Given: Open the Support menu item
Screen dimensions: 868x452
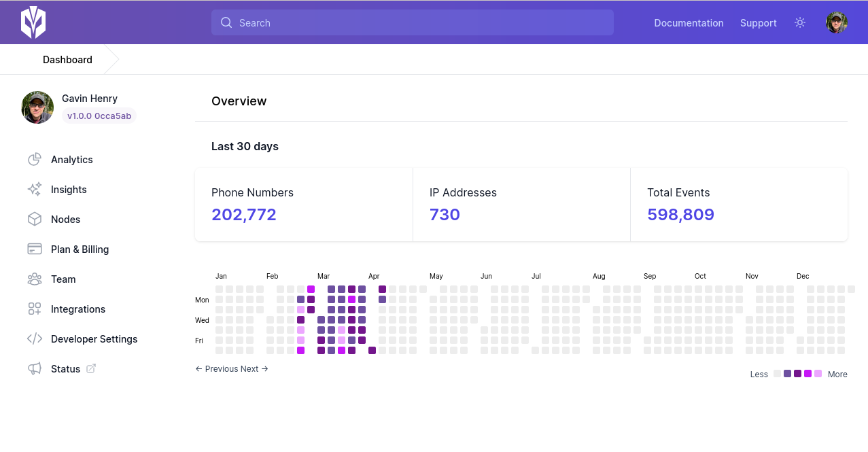Looking at the screenshot, I should (x=758, y=22).
